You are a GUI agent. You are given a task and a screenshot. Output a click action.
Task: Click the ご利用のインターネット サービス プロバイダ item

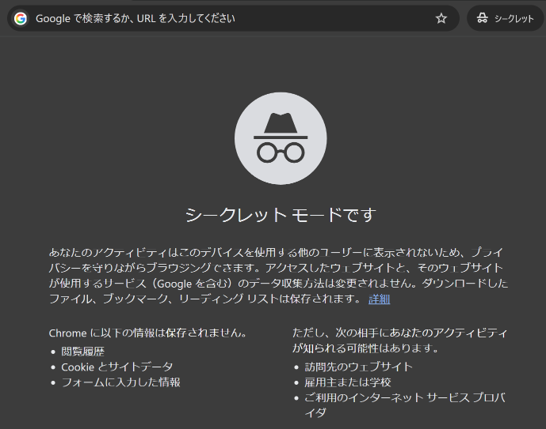tap(405, 405)
